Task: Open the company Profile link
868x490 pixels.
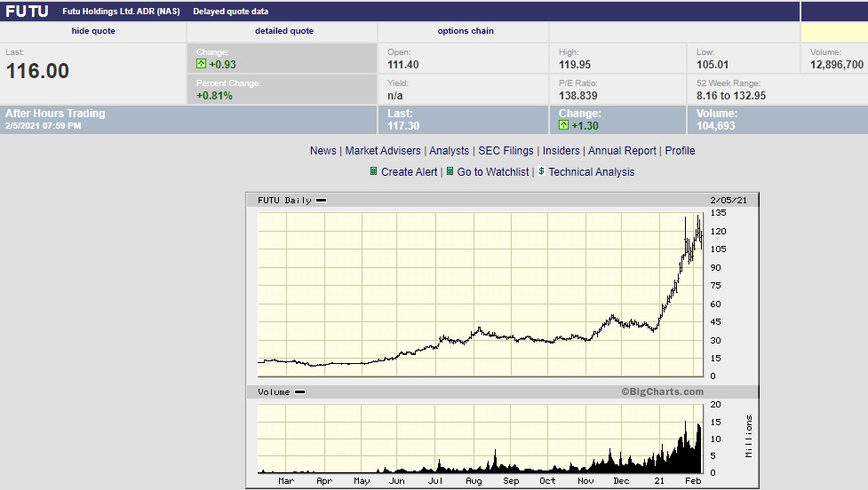Action: point(680,151)
